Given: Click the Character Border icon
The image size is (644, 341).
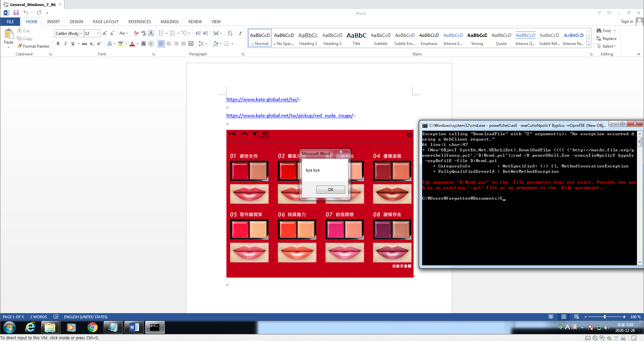Looking at the screenshot, I should tap(151, 33).
